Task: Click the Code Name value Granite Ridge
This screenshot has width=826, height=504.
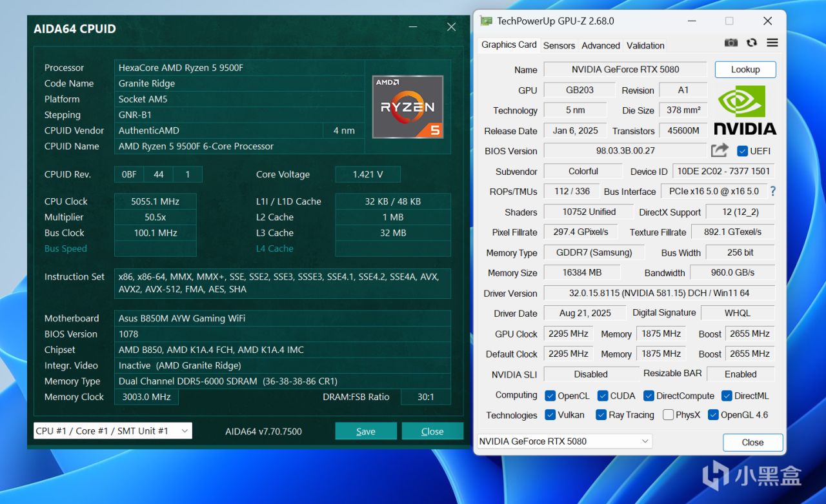Action: click(x=239, y=83)
